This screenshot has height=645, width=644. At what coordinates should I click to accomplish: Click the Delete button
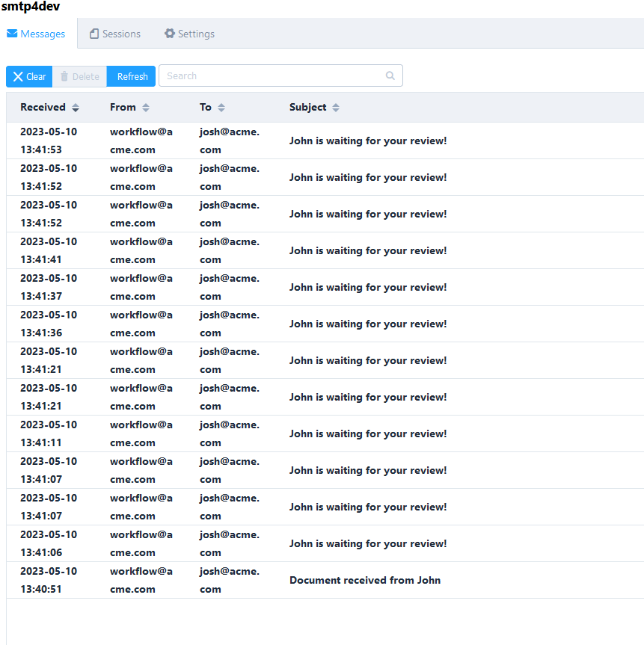[79, 76]
